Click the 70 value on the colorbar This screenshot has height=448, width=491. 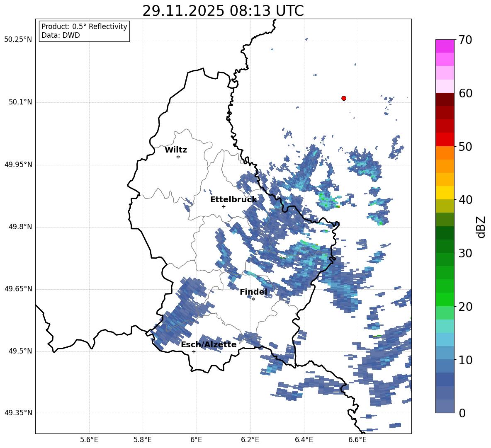(465, 40)
